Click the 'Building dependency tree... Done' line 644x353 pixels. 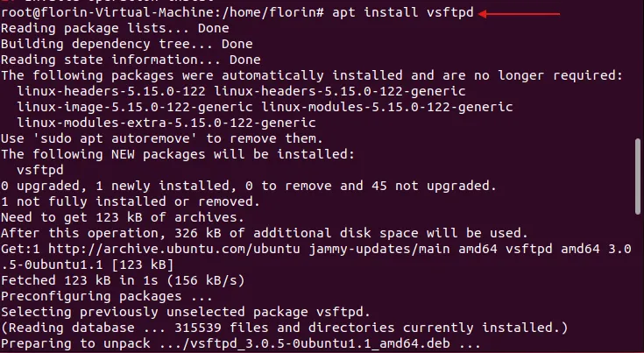pyautogui.click(x=126, y=45)
